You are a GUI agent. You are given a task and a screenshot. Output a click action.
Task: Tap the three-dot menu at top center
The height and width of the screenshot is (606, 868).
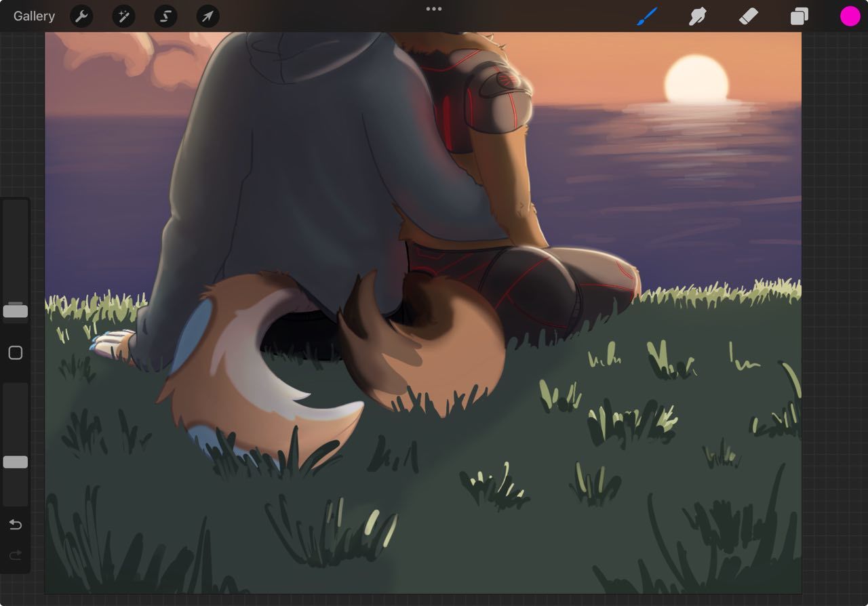[434, 9]
